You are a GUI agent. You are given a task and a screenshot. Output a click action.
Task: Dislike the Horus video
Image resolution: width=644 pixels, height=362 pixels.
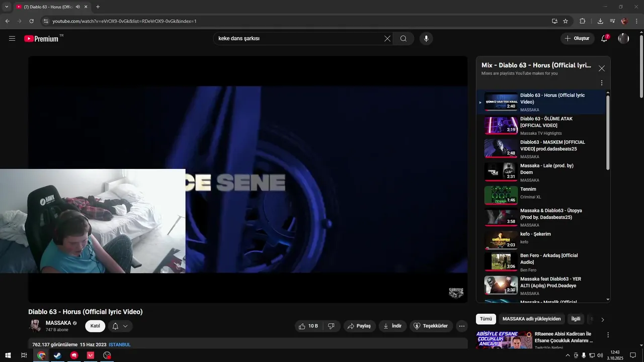coord(331,326)
